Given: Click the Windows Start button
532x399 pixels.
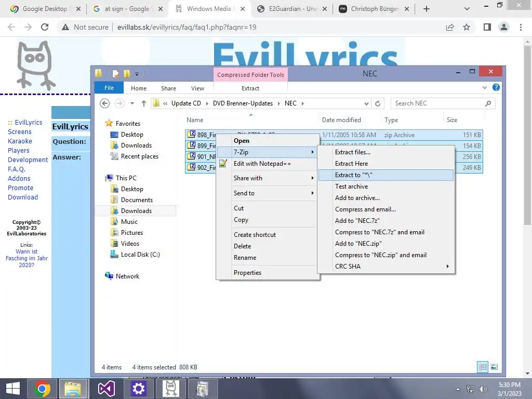Looking at the screenshot, I should coord(13,389).
